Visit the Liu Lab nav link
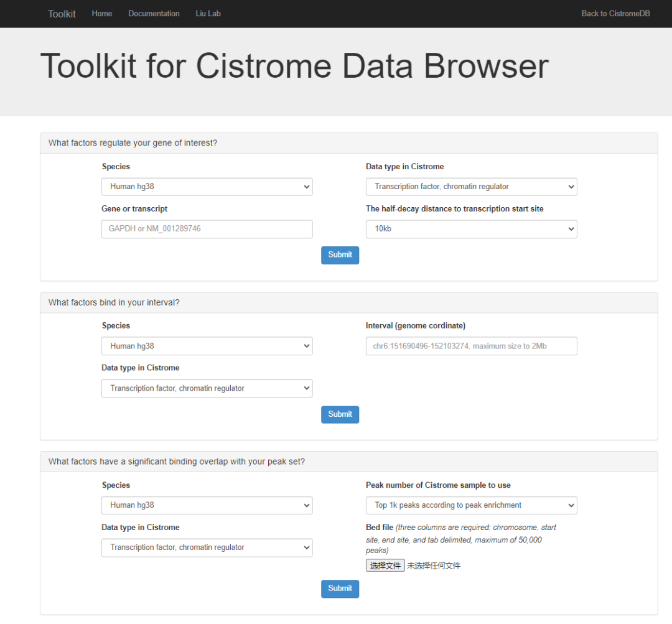The image size is (672, 624). coord(208,14)
